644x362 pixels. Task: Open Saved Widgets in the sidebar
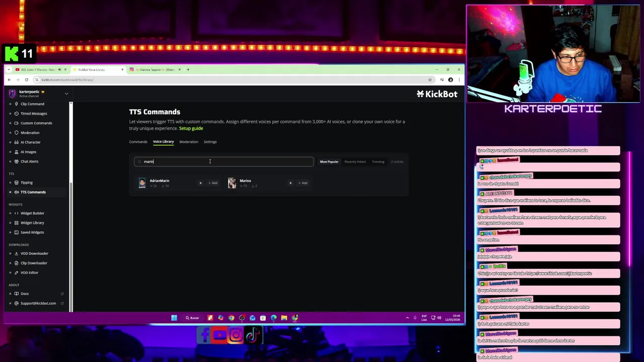coord(32,232)
